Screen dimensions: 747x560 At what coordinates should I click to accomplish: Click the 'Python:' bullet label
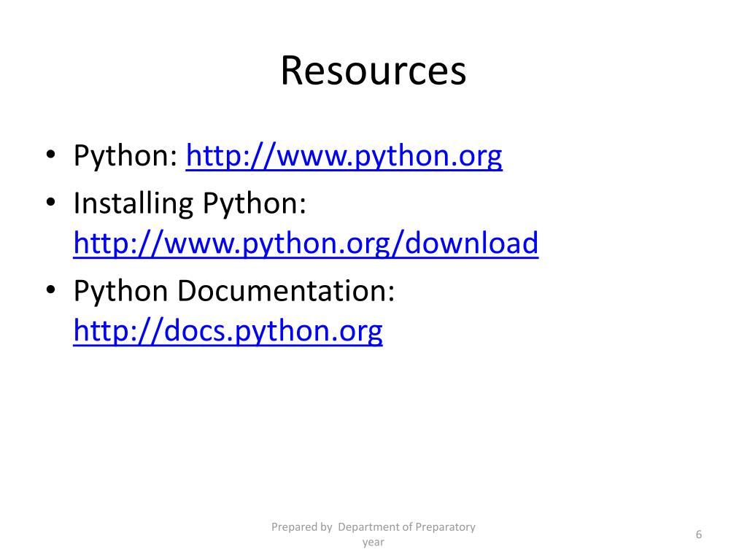125,156
